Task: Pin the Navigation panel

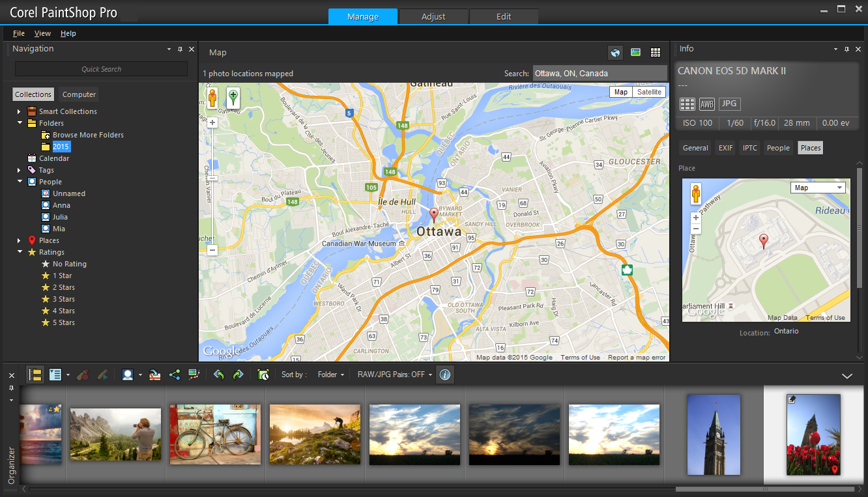Action: tap(180, 50)
